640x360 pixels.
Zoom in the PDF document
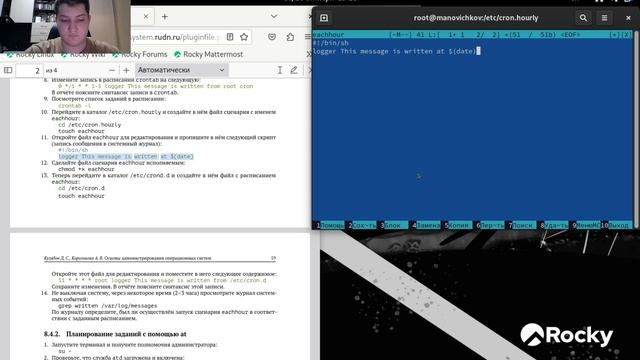126,70
